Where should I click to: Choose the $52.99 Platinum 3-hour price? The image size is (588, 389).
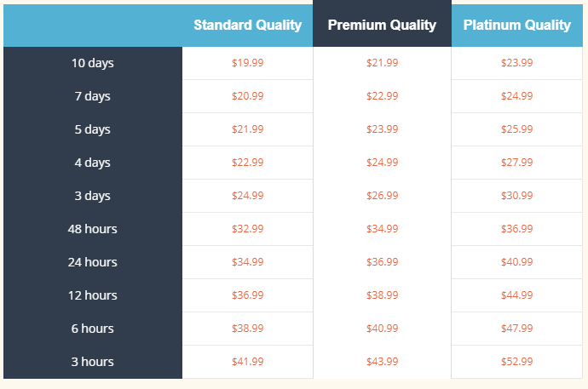click(x=517, y=362)
